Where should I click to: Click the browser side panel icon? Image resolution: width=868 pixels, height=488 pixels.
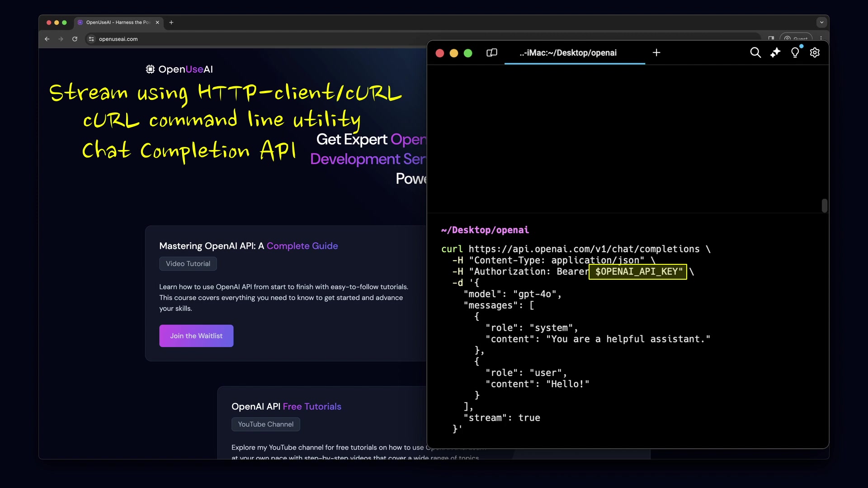[771, 39]
